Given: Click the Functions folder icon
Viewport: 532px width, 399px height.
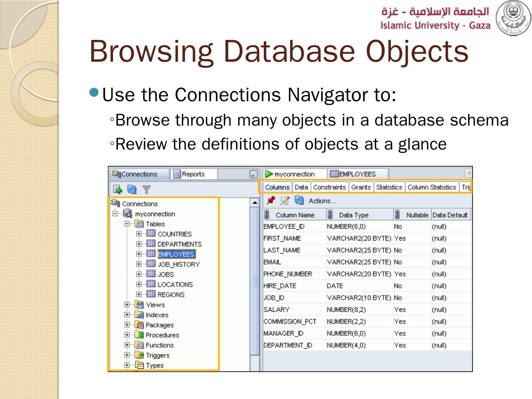Looking at the screenshot, I should point(139,345).
